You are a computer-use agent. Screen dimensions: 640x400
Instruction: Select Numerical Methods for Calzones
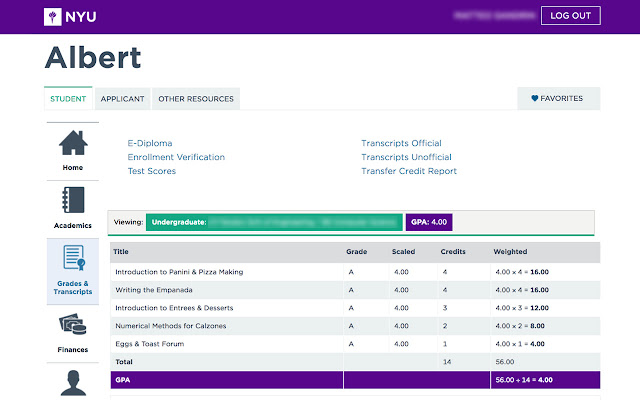(x=171, y=326)
